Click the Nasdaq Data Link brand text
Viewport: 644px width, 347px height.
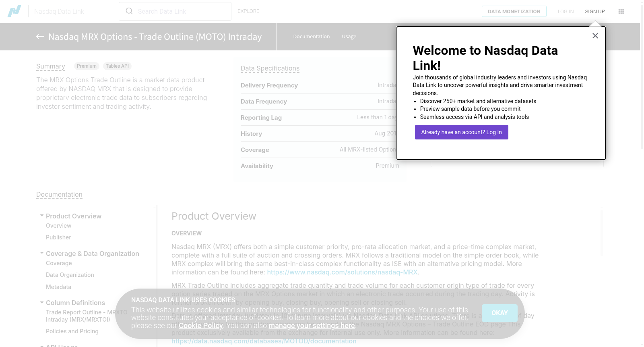tap(59, 11)
